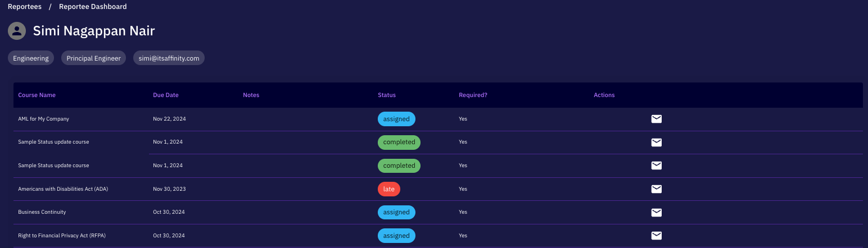This screenshot has height=248, width=868.
Task: Click the Status column header
Action: point(387,95)
